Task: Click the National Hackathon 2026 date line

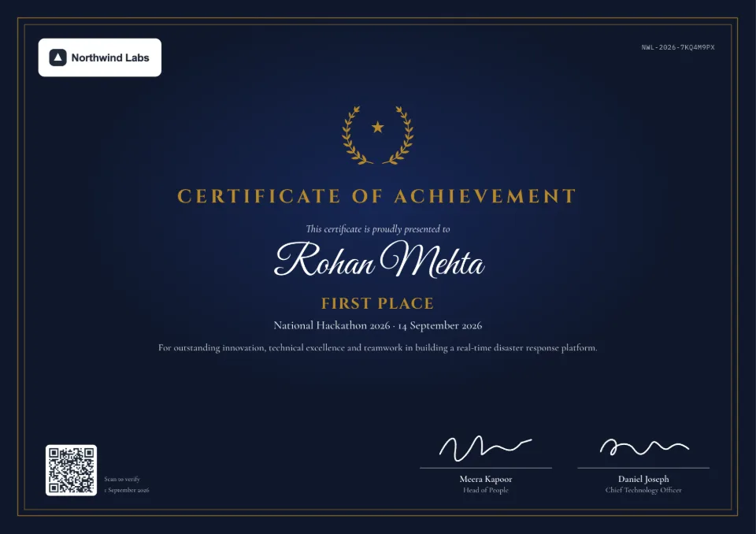Action: click(x=377, y=325)
